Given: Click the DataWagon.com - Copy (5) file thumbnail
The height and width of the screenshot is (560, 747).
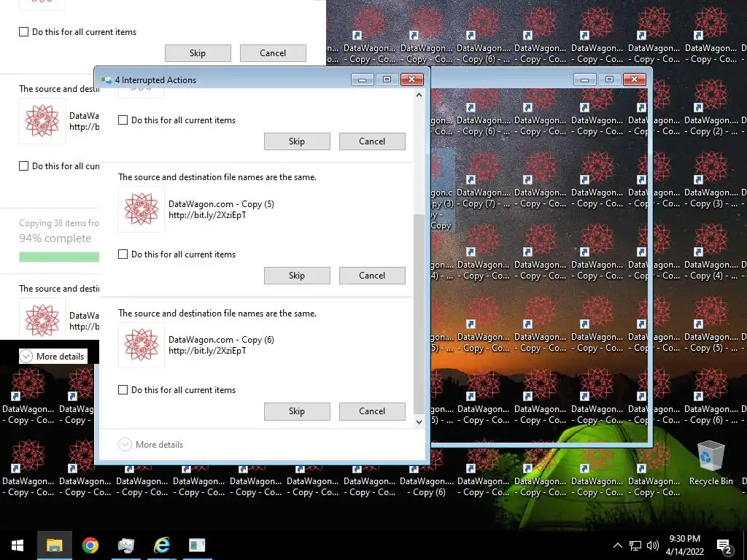Looking at the screenshot, I should pos(142,209).
